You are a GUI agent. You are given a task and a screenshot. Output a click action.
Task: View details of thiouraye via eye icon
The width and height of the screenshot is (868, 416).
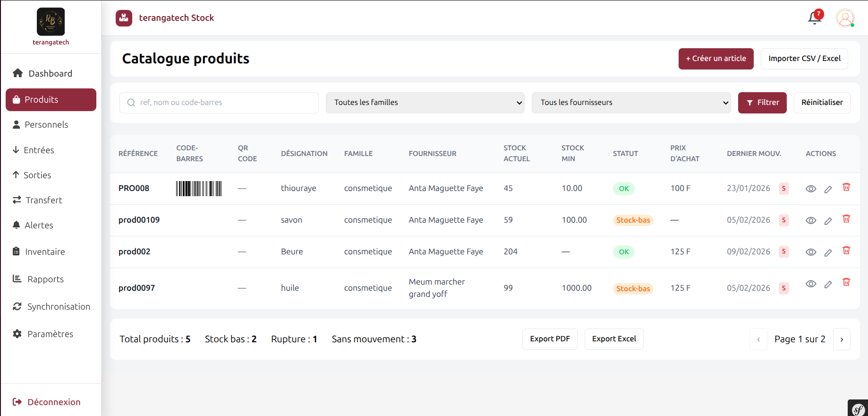tap(810, 189)
